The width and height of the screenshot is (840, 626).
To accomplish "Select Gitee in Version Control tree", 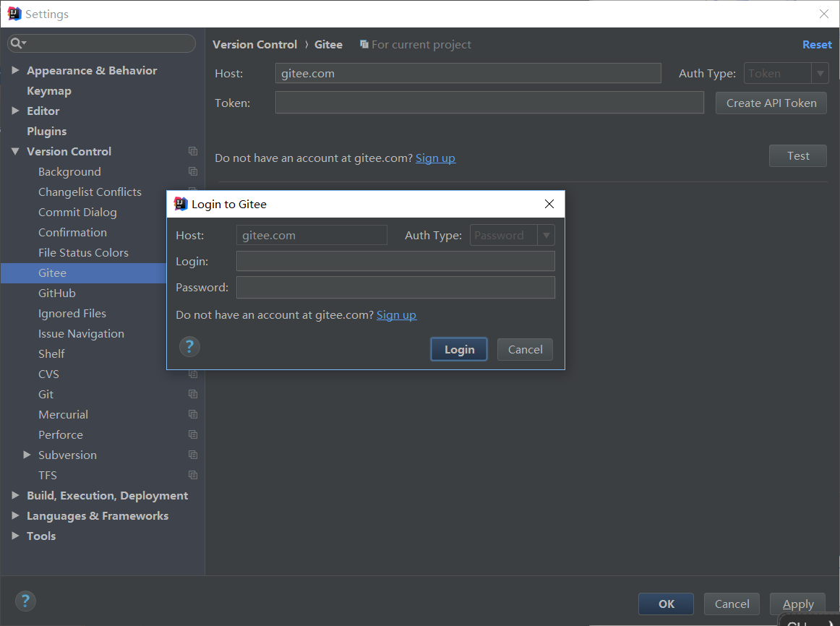I will point(53,273).
